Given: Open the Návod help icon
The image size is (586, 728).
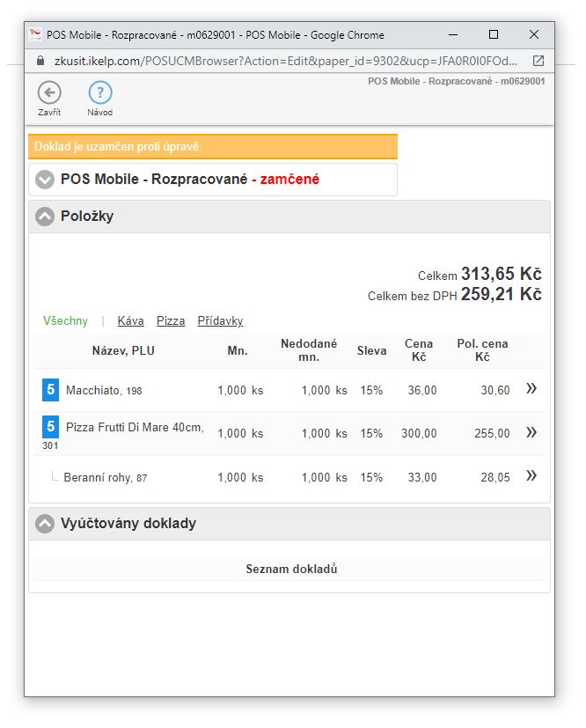Looking at the screenshot, I should point(100,92).
